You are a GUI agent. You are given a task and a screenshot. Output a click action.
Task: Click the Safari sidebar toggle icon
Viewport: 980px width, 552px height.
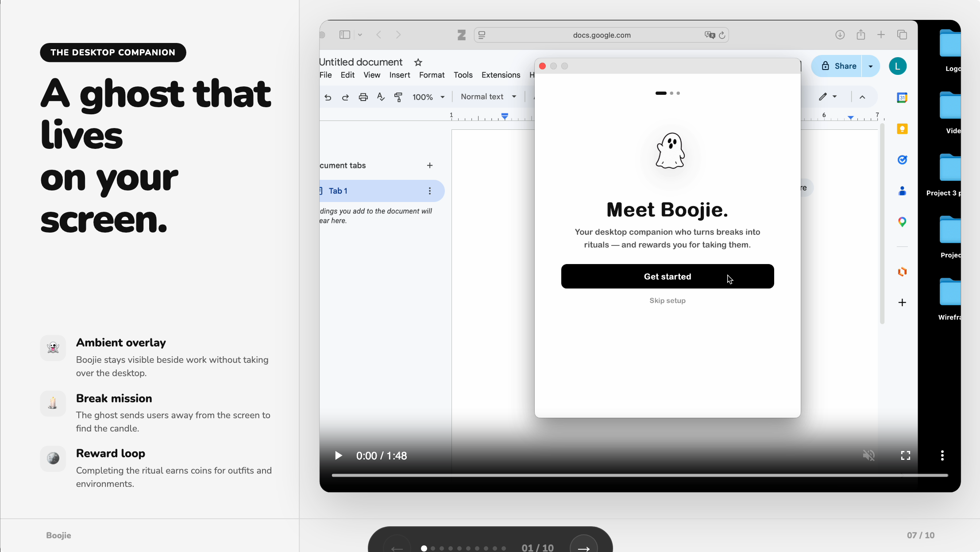pos(345,35)
